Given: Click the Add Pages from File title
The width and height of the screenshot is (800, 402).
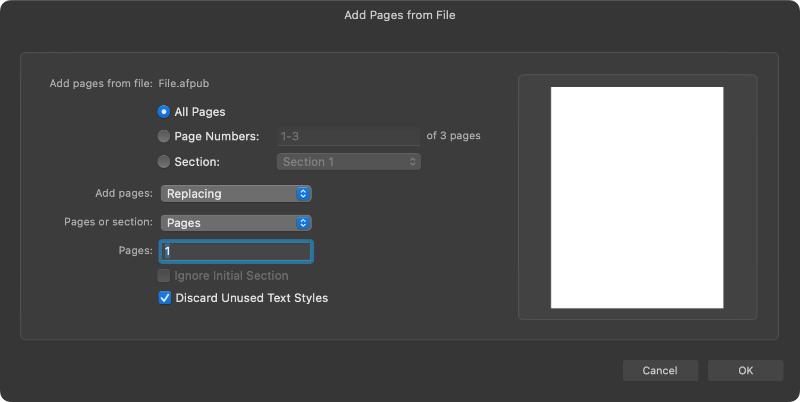Looking at the screenshot, I should click(400, 15).
